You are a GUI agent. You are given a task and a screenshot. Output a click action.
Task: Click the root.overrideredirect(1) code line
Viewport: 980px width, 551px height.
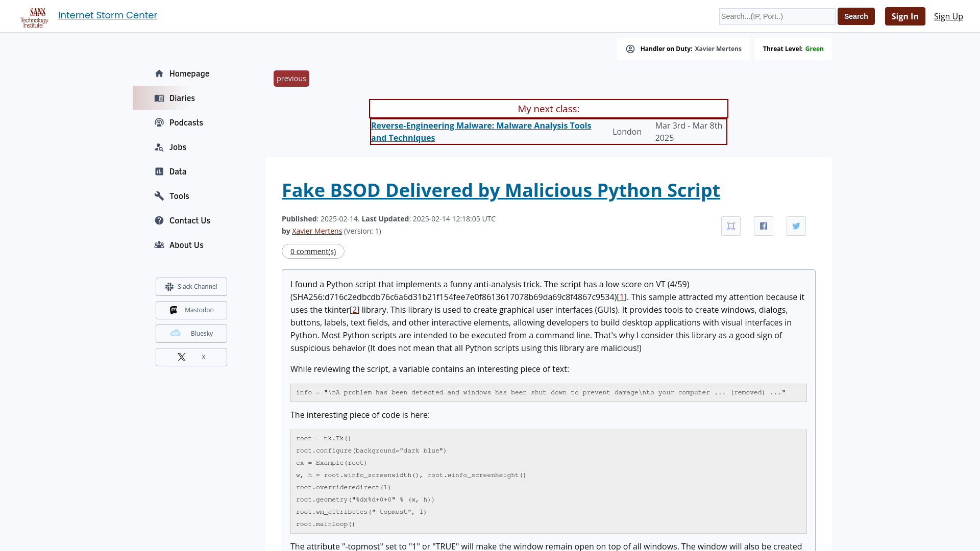344,487
